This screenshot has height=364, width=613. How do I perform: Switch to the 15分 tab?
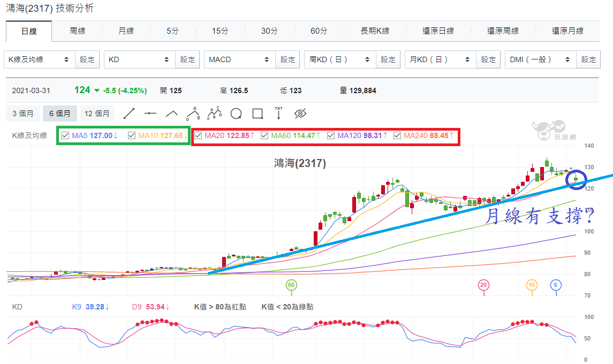[220, 31]
